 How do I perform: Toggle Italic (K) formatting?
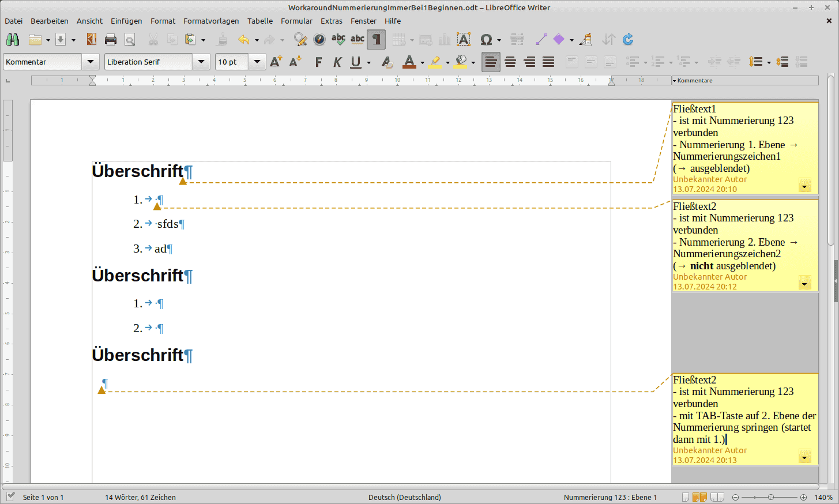[337, 62]
